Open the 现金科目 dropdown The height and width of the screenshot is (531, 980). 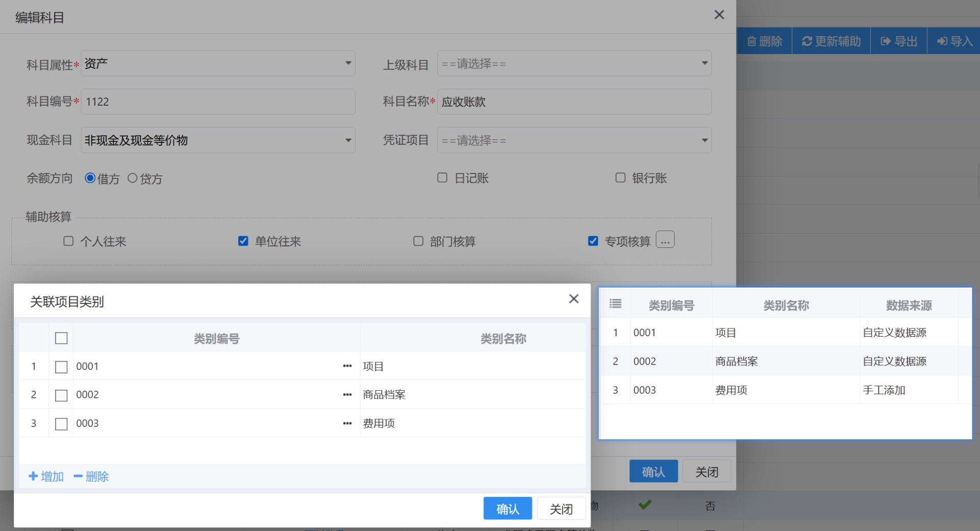click(x=218, y=140)
